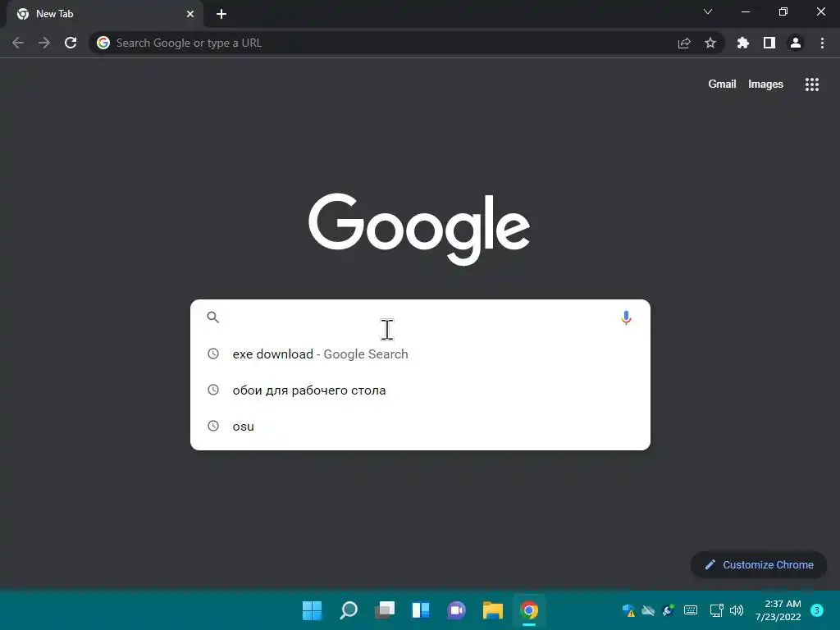The image size is (840, 630).
Task: Open the Gmail link
Action: tap(722, 84)
